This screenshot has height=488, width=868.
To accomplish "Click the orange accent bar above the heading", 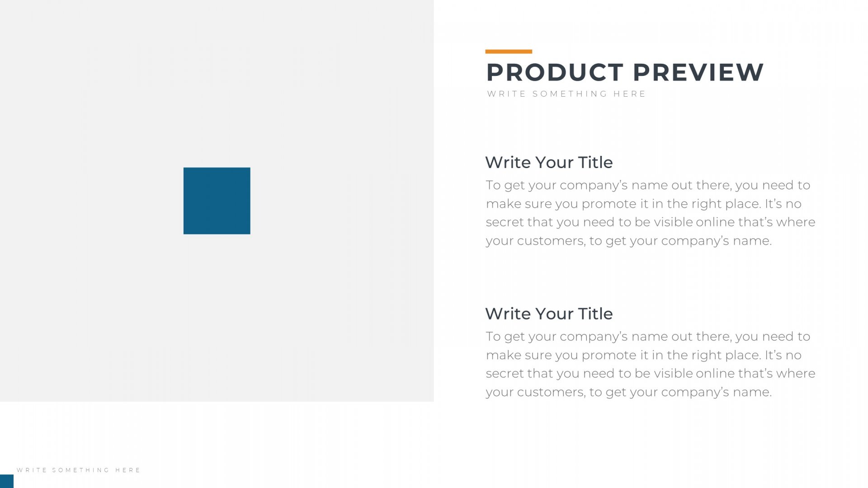I will [509, 52].
